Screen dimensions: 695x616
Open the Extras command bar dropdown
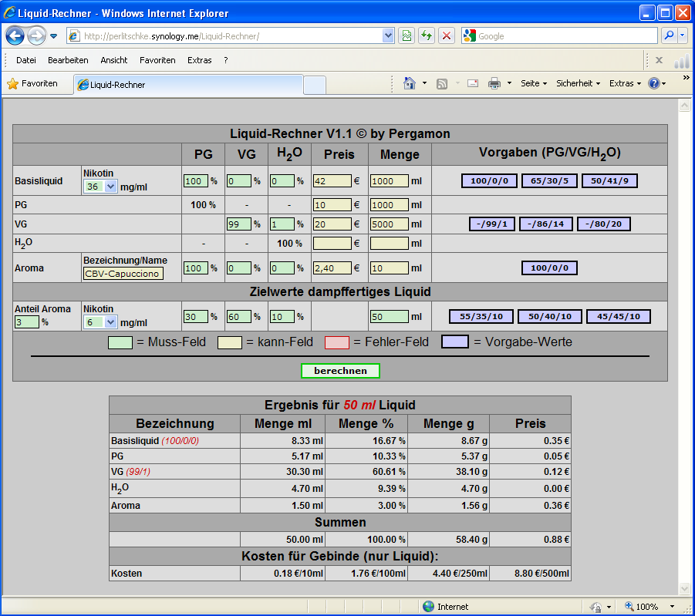tap(625, 83)
